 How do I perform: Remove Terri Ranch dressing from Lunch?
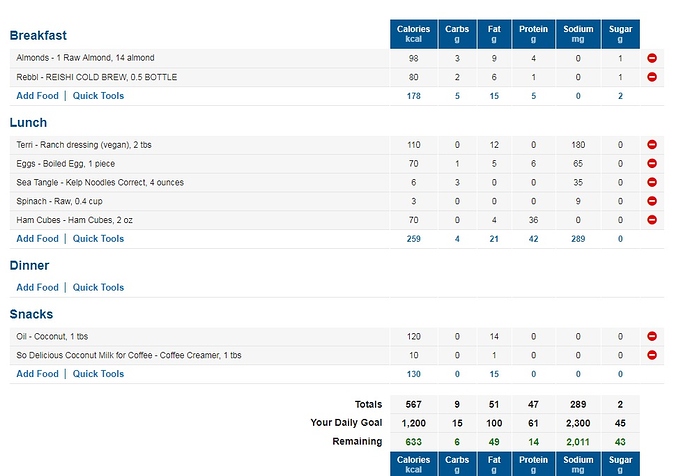pos(652,144)
